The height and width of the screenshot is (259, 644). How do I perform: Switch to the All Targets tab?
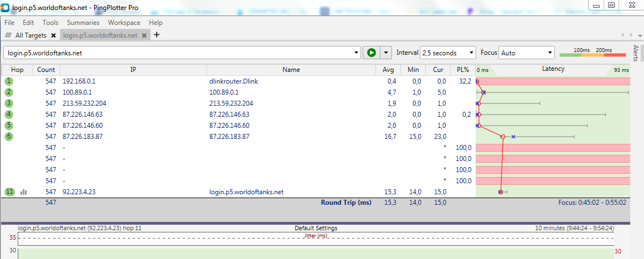(x=31, y=35)
